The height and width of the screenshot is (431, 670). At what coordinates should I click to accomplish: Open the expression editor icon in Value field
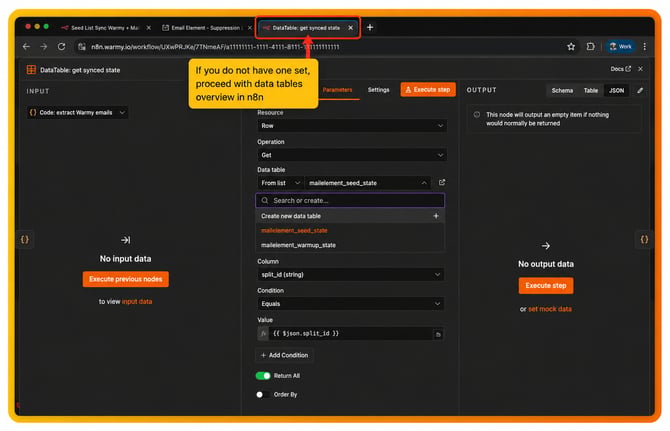438,334
